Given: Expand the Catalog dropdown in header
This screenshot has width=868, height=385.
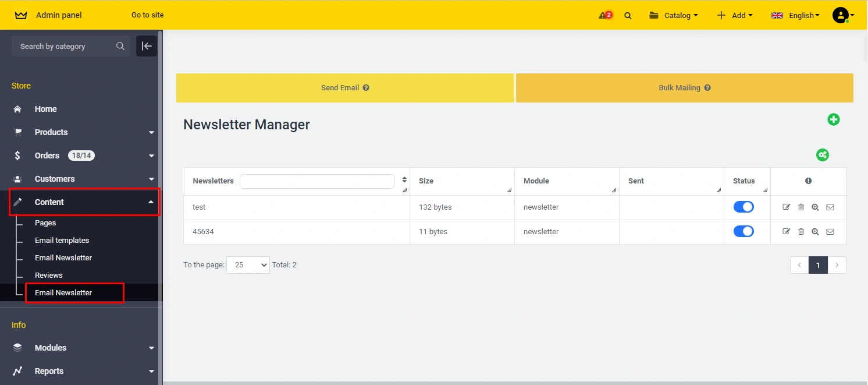Looking at the screenshot, I should coord(674,16).
